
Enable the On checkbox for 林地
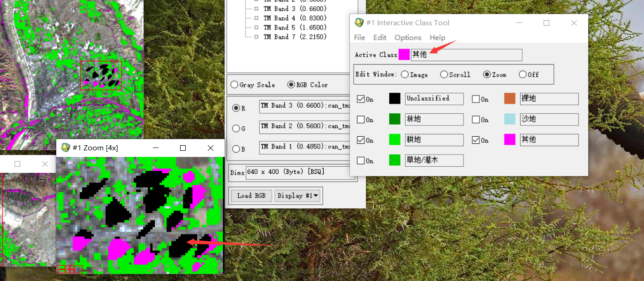click(x=361, y=119)
